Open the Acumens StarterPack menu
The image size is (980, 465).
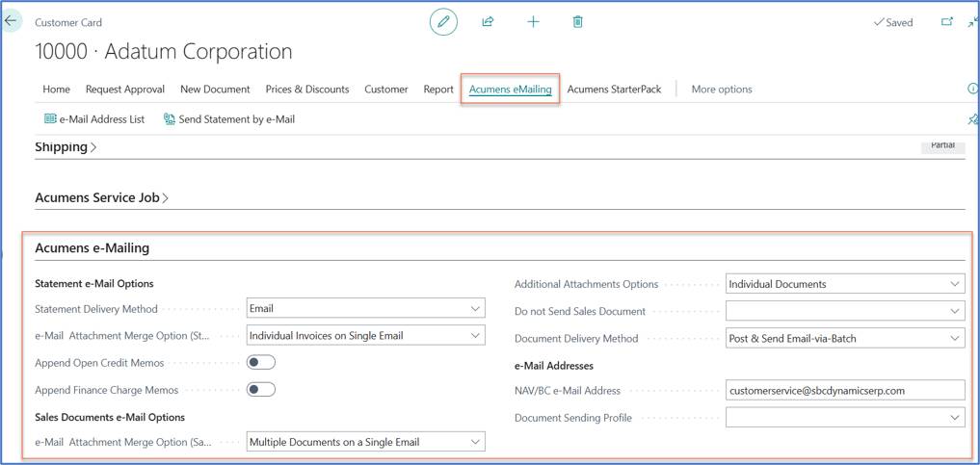[614, 90]
